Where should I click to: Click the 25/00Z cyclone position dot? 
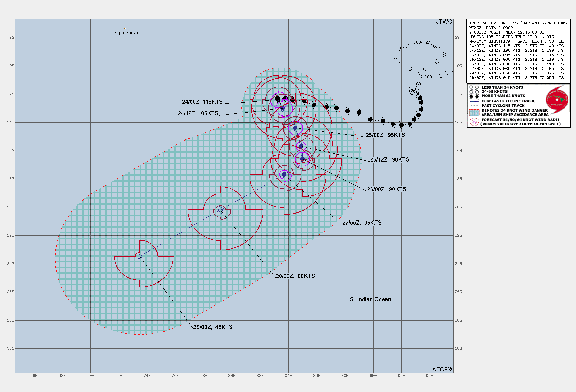tap(295, 128)
